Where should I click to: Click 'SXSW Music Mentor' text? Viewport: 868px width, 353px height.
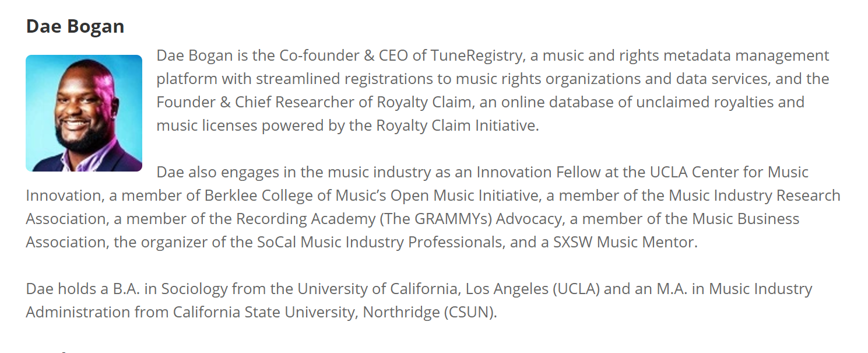pyautogui.click(x=624, y=242)
